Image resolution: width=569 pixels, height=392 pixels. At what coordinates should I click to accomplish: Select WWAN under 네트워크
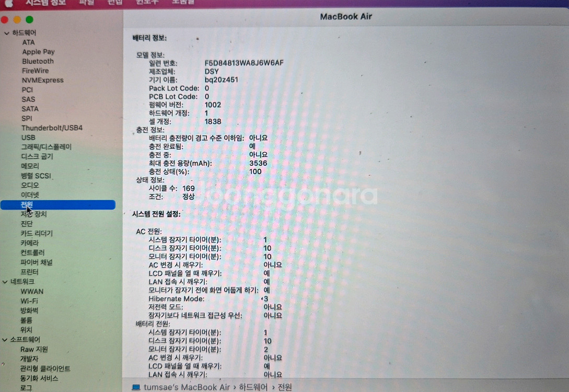pos(32,292)
